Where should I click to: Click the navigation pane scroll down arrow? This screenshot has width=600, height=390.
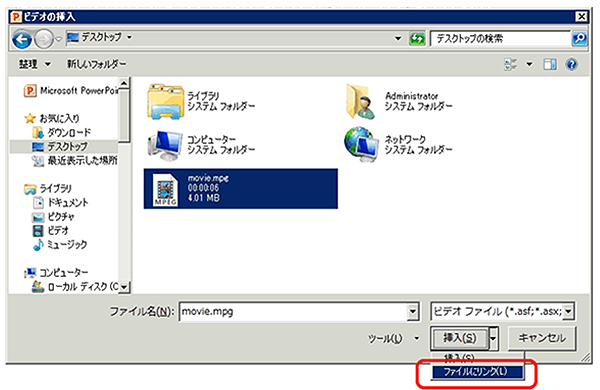click(x=124, y=287)
